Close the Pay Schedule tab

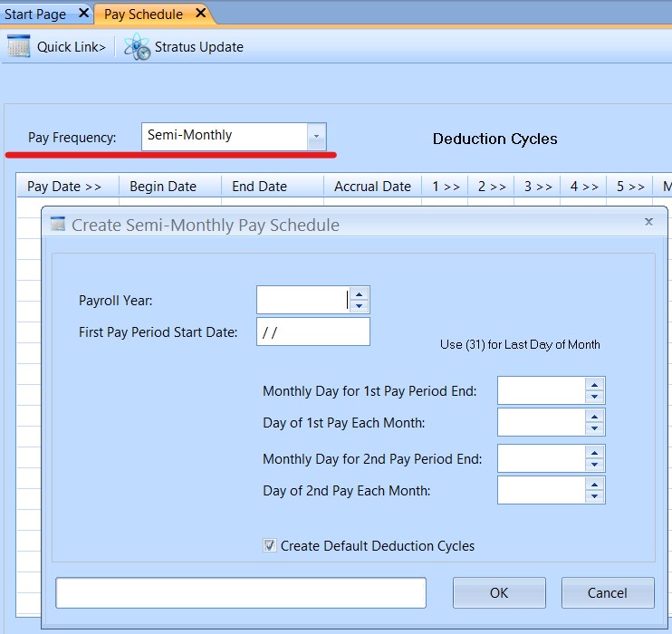200,14
